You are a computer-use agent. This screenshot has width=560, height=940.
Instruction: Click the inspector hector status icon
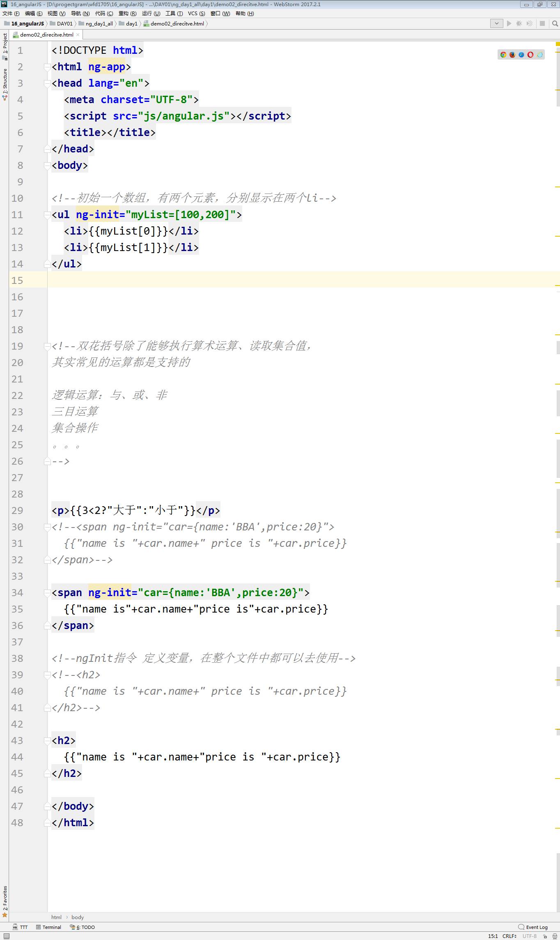pos(555,936)
